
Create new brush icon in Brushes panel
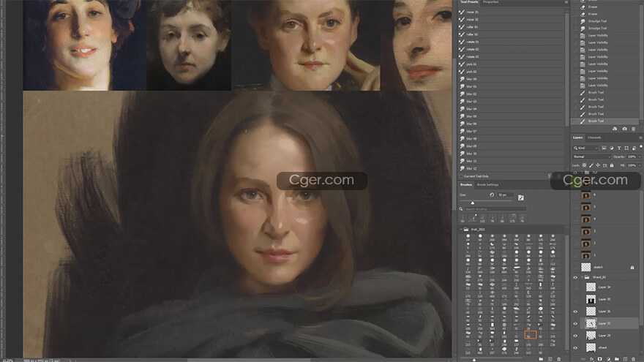(x=550, y=359)
